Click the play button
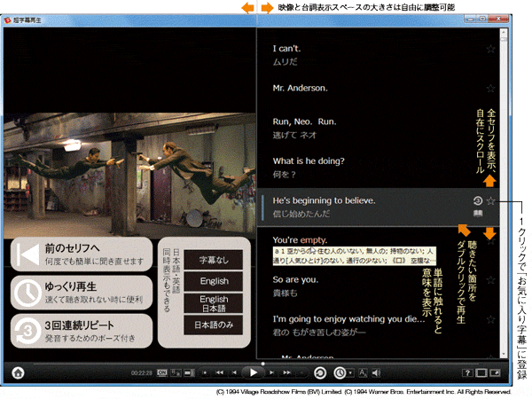 (253, 373)
